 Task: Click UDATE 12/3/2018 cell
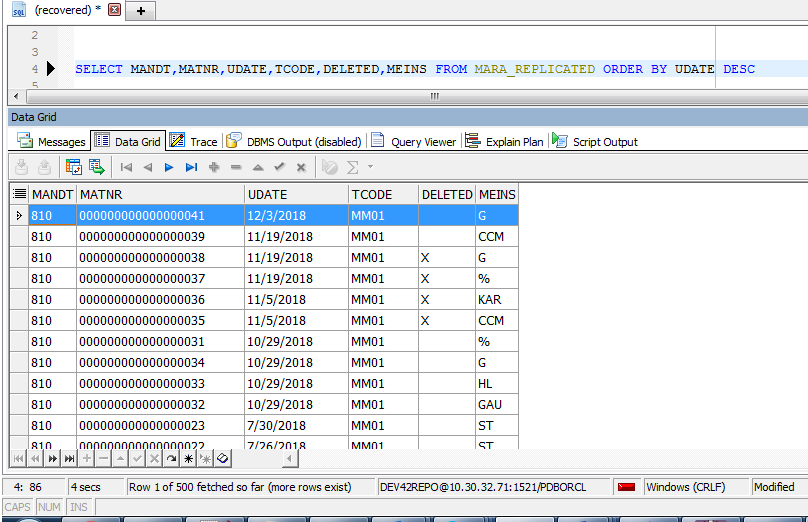coord(296,215)
